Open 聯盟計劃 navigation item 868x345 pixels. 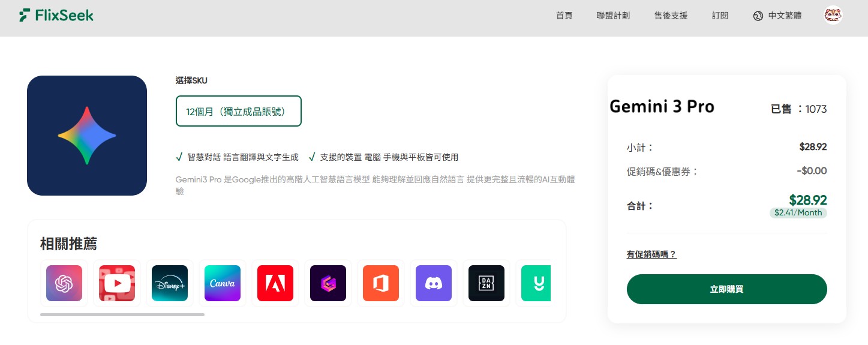pyautogui.click(x=613, y=16)
